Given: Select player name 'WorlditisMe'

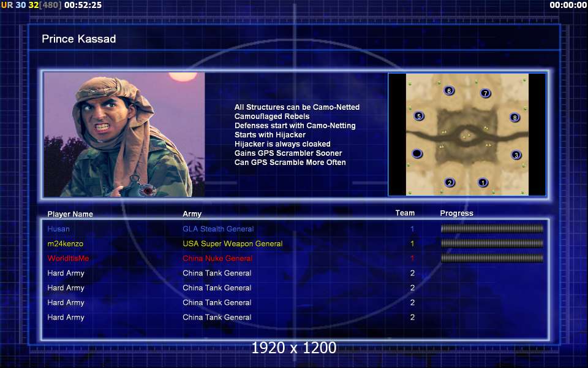Looking at the screenshot, I should coord(68,258).
